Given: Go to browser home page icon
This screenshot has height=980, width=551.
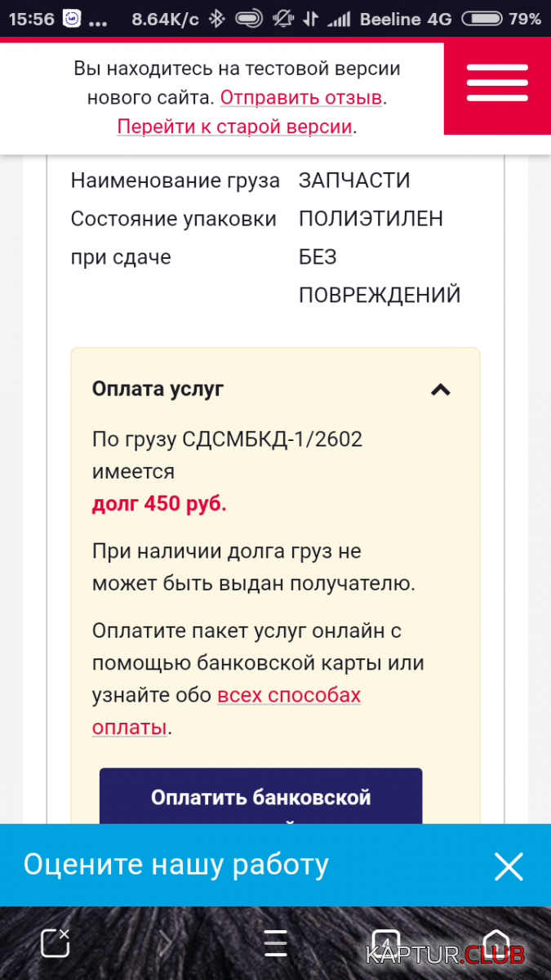Looking at the screenshot, I should click(x=496, y=943).
